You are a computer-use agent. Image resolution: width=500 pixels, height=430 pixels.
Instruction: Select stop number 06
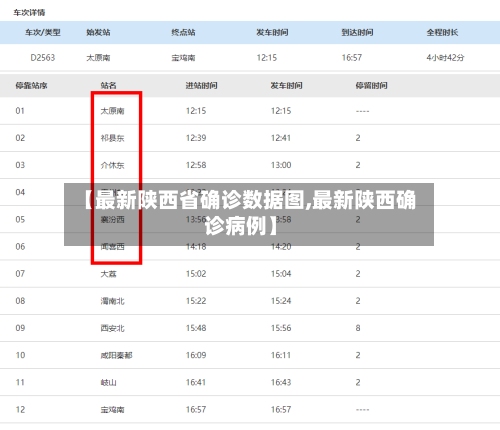pos(20,247)
